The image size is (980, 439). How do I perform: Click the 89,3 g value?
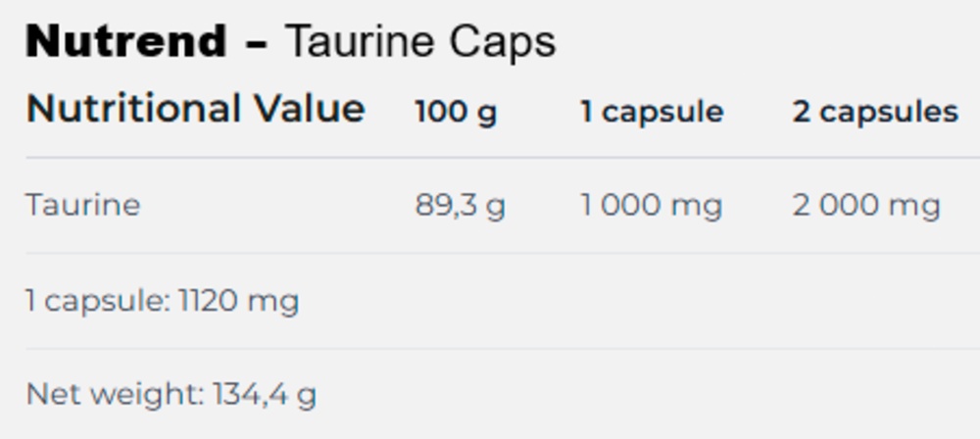pyautogui.click(x=460, y=206)
